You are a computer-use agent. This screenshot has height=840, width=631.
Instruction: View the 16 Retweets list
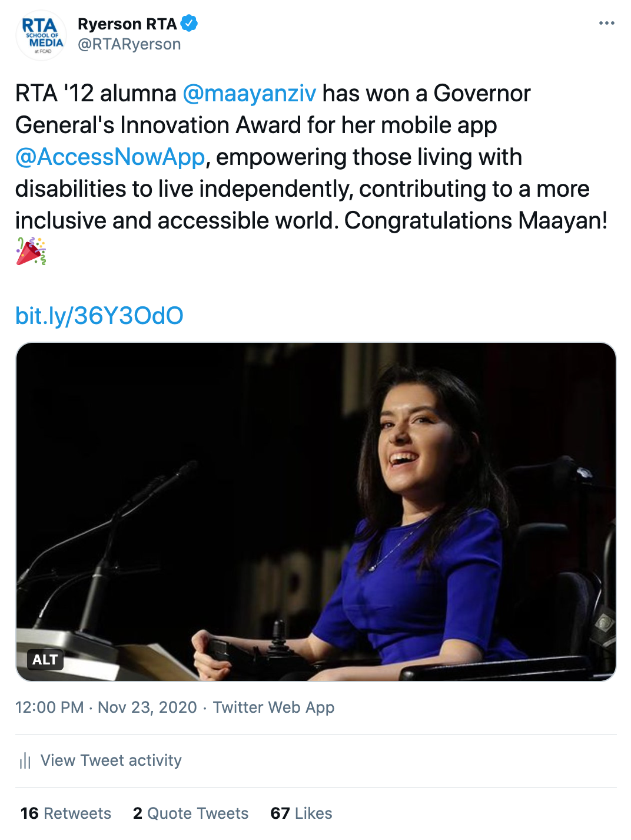66,813
